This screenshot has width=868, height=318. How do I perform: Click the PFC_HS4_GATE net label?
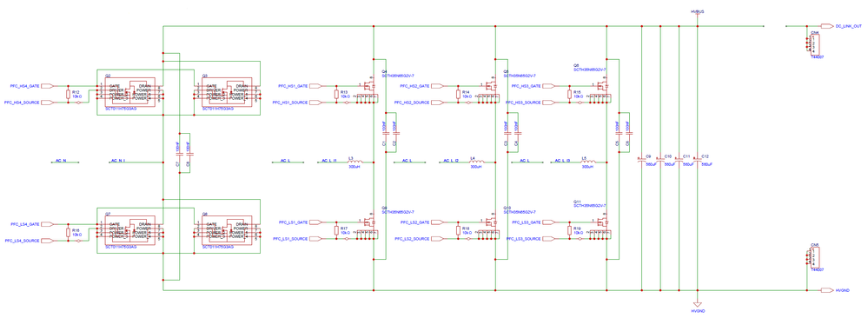pyautogui.click(x=24, y=86)
